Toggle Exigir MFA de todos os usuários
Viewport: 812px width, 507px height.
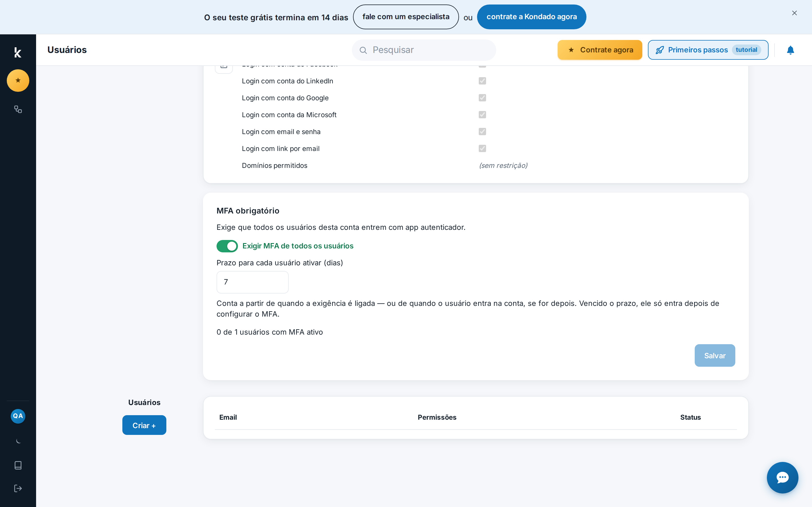pos(227,246)
